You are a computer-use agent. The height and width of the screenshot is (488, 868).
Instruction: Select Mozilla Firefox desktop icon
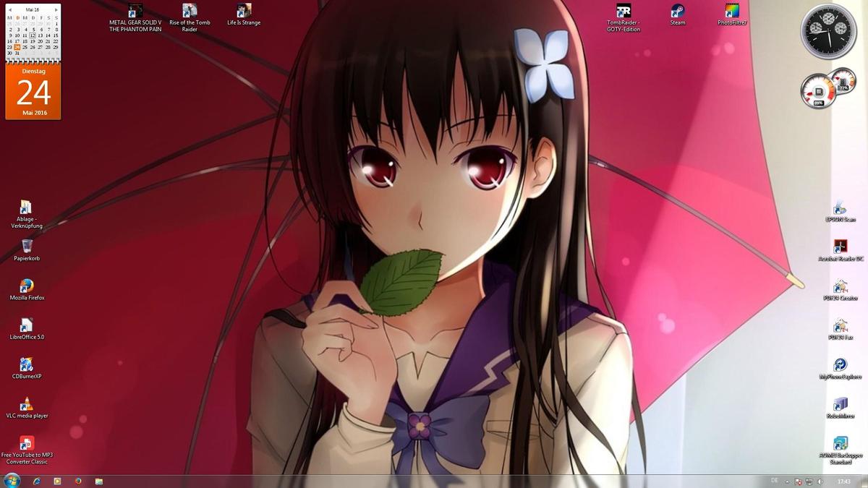[x=27, y=290]
